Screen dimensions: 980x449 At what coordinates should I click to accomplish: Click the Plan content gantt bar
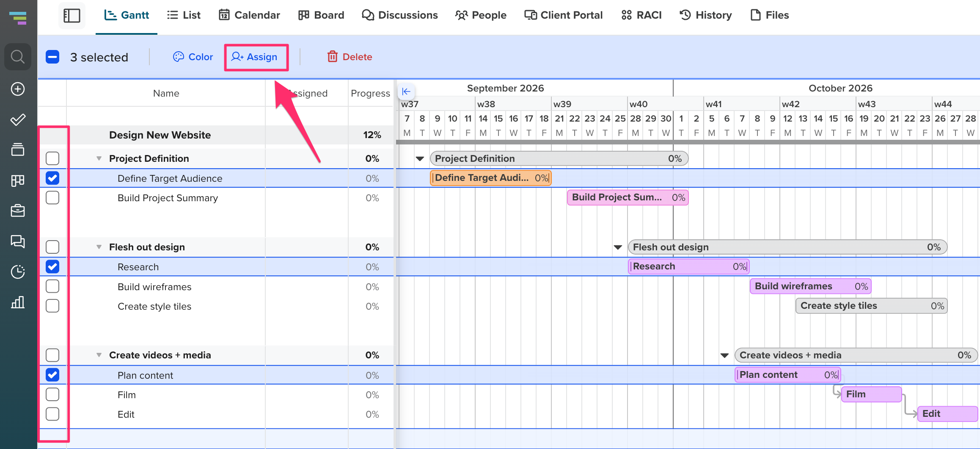(787, 375)
